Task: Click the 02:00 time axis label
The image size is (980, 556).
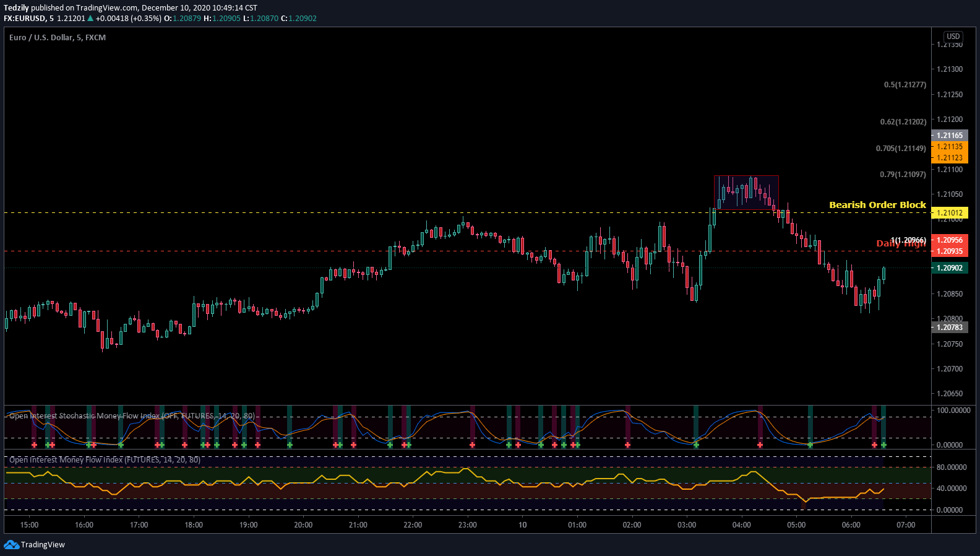Action: coord(632,525)
